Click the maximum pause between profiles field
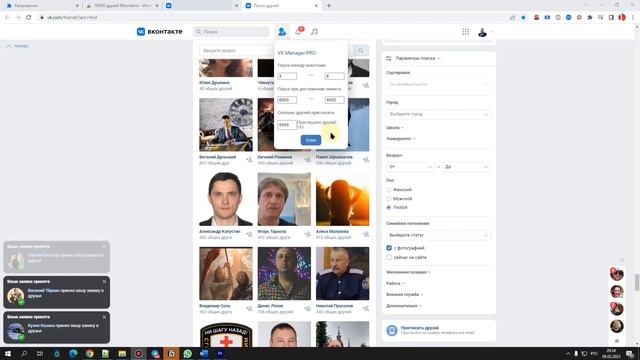 point(334,76)
